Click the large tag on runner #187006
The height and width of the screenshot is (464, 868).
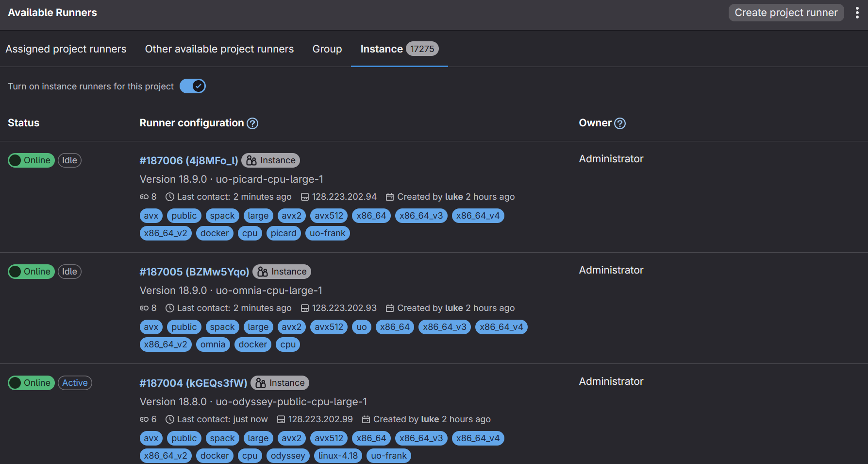258,216
